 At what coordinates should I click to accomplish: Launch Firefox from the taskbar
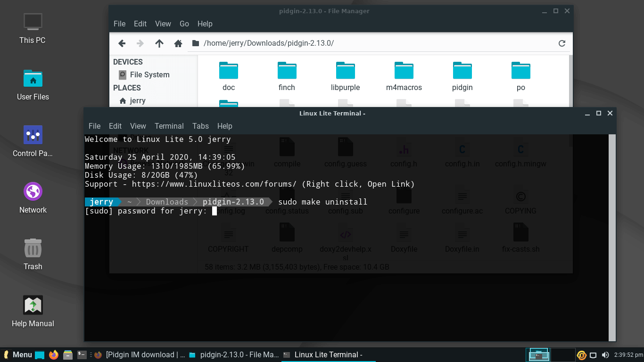[54, 354]
